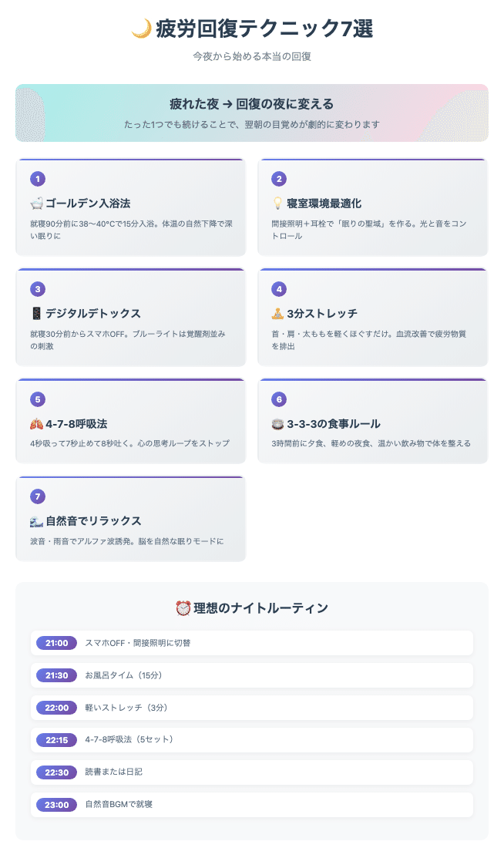504x848 pixels.
Task: Click the 21:00 time badge
Action: pos(57,643)
